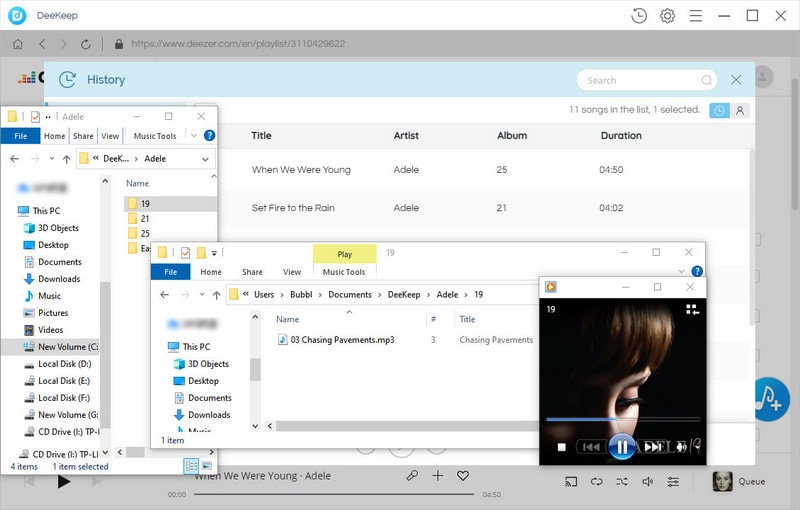Click the blue add-music floating button
800x510 pixels.
point(769,398)
